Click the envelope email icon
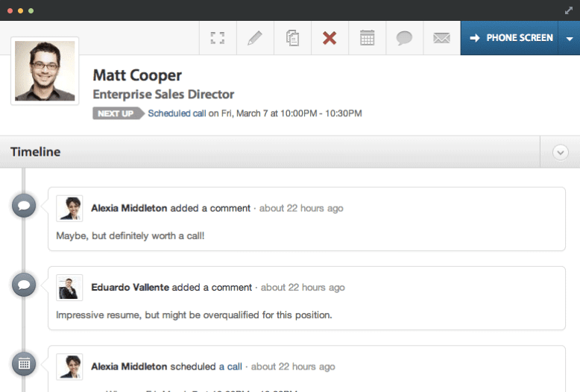Viewport: 580px width, 392px height. click(441, 38)
